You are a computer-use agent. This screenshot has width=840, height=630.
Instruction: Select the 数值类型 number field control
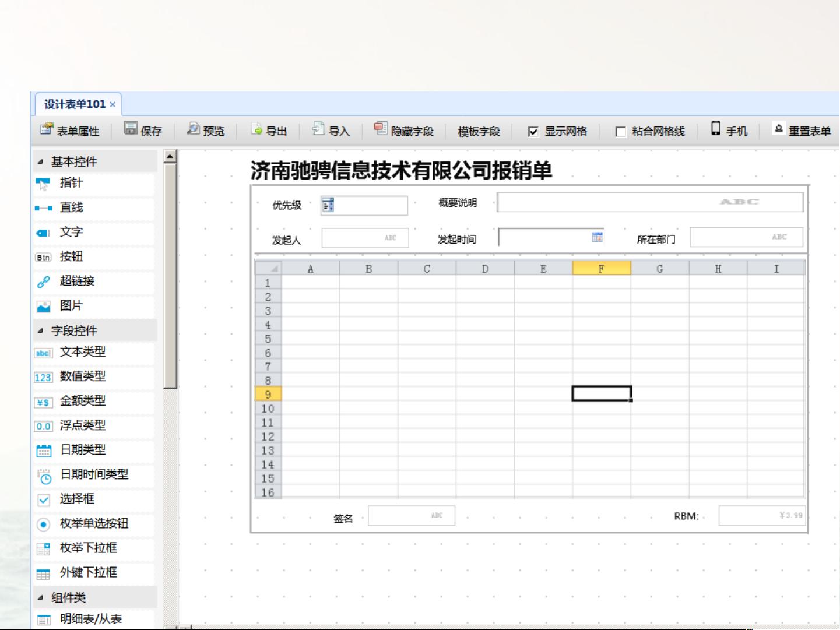(94, 376)
